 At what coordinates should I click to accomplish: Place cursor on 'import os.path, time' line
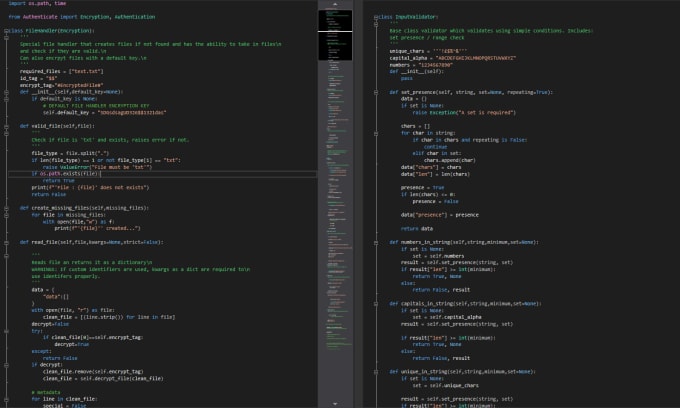(x=37, y=3)
